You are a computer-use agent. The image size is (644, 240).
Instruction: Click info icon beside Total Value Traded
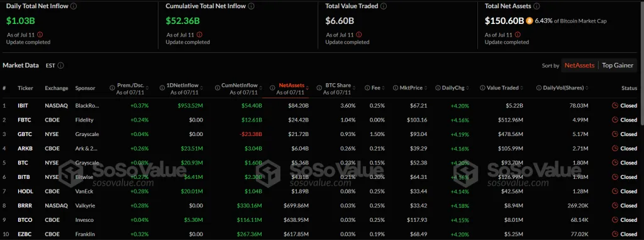(384, 6)
